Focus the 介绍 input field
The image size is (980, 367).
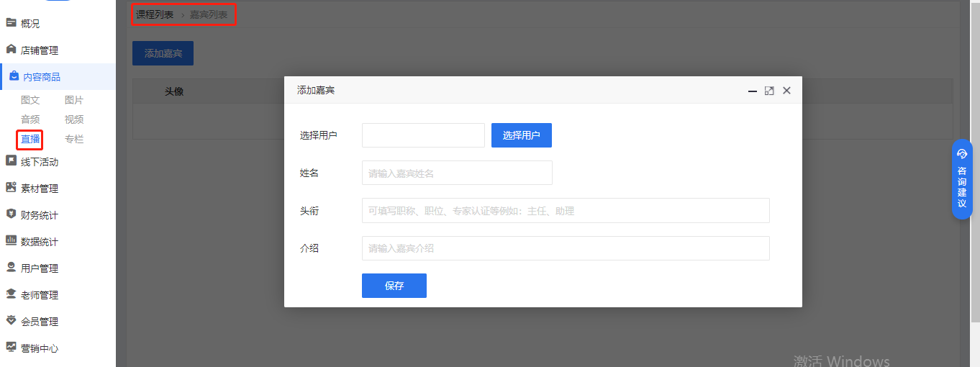click(x=566, y=248)
